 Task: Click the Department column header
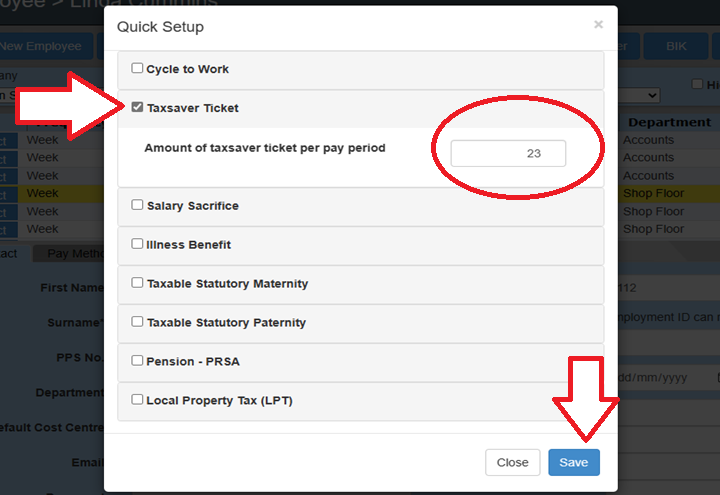(669, 122)
